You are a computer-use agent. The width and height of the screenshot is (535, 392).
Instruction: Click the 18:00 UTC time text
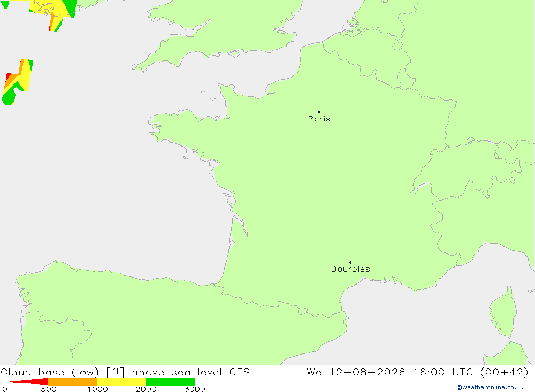click(x=443, y=372)
